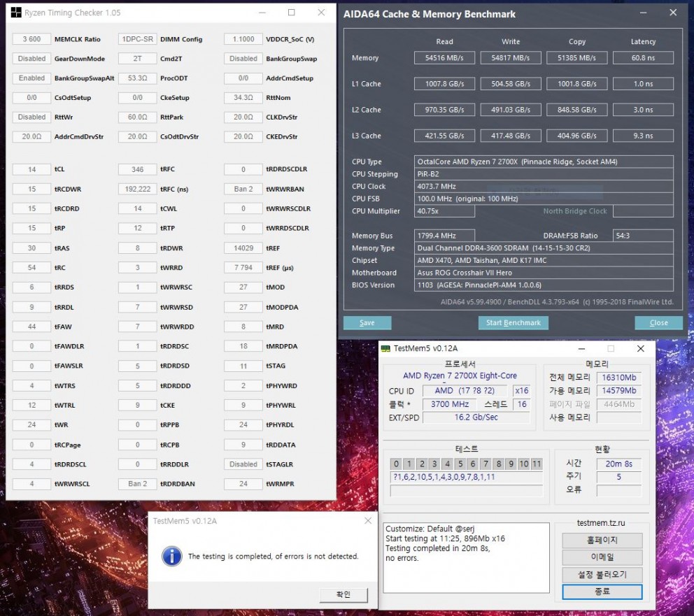The image size is (694, 616).
Task: Click the L2 Cache Write 491.03 GB/s result
Action: pos(510,110)
